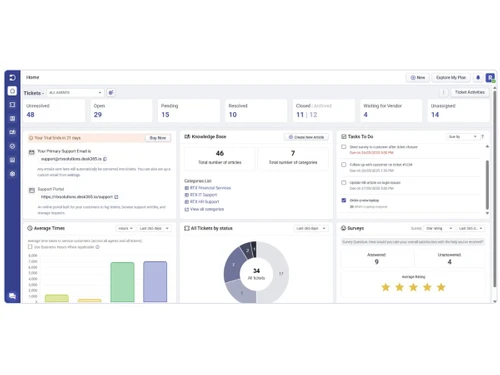This screenshot has width=500, height=375.
Task: Open the user profile avatar
Action: pyautogui.click(x=490, y=78)
